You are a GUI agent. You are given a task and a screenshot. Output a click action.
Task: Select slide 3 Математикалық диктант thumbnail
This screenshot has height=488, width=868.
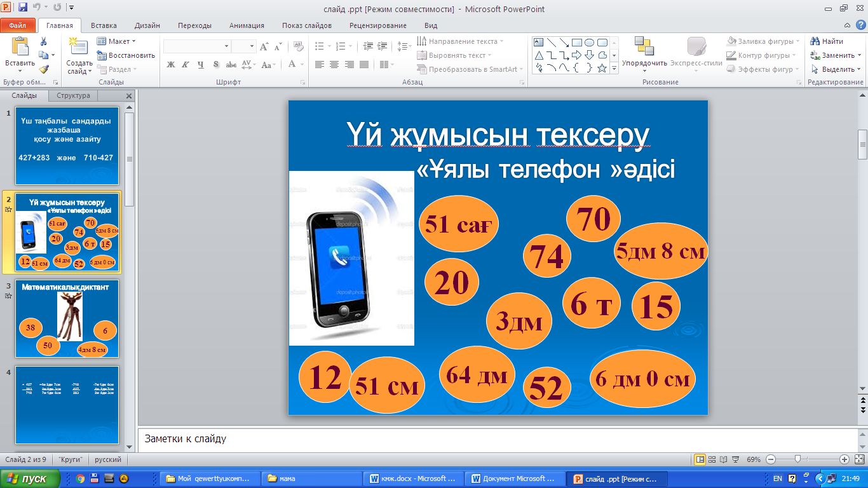tap(67, 320)
